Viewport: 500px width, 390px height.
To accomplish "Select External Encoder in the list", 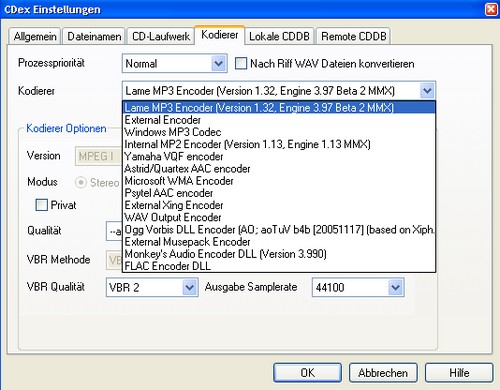I will [279, 120].
